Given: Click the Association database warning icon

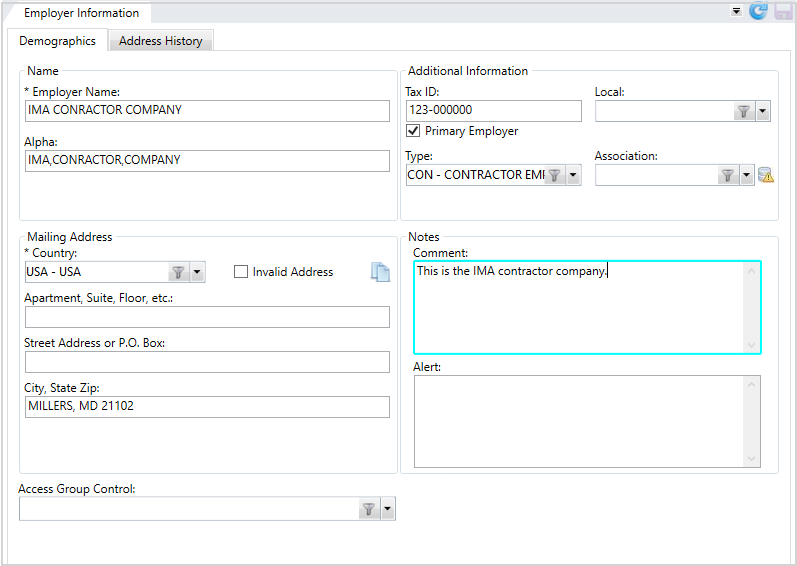Looking at the screenshot, I should 765,175.
